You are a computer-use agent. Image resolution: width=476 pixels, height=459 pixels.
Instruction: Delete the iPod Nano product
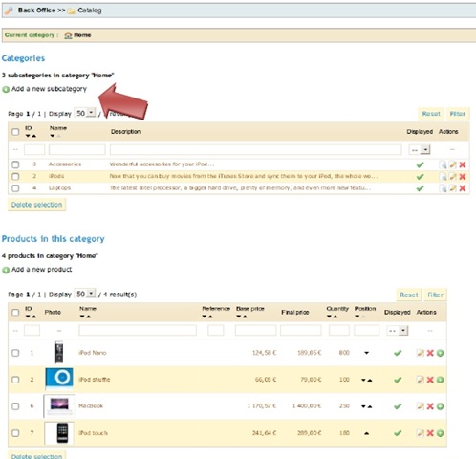[430, 353]
